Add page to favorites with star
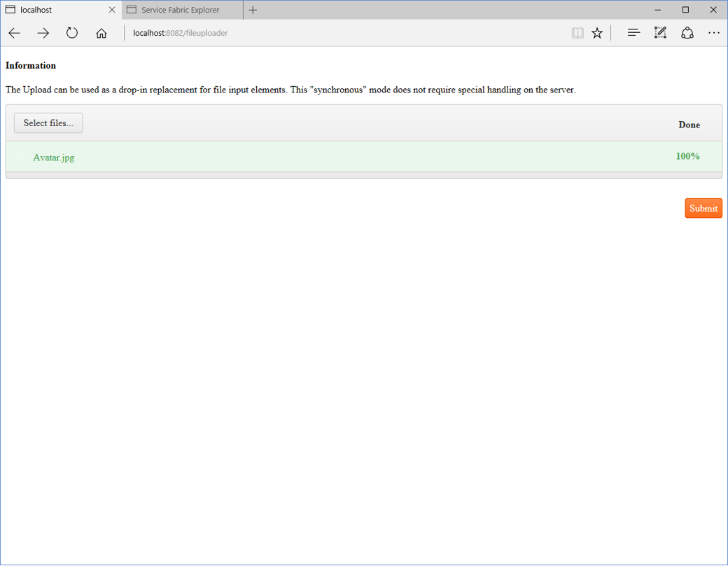Image resolution: width=728 pixels, height=566 pixels. (597, 33)
